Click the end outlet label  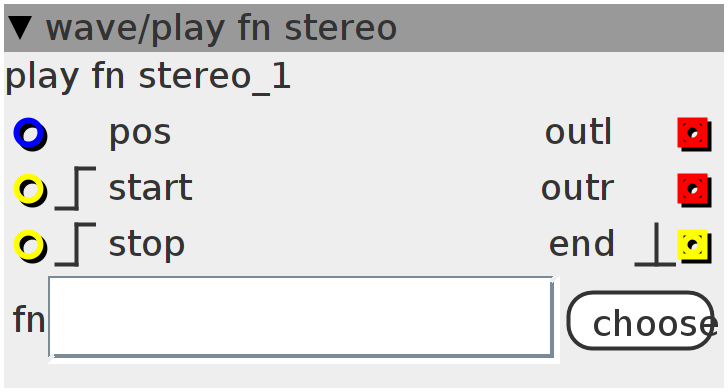pyautogui.click(x=582, y=243)
